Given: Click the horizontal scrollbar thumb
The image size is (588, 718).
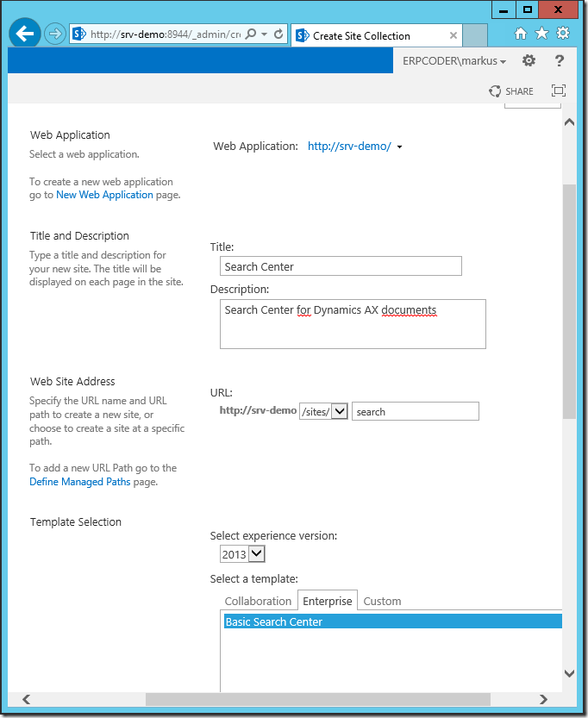Looking at the screenshot, I should (318, 699).
